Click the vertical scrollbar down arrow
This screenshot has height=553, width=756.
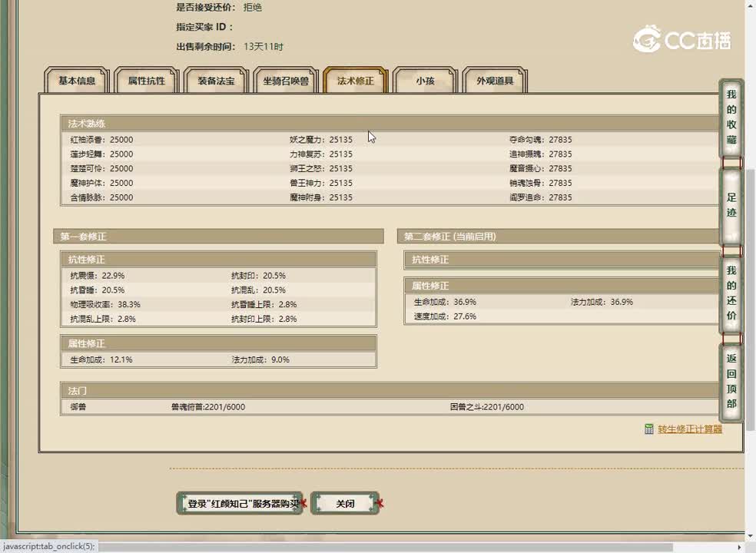click(750, 535)
